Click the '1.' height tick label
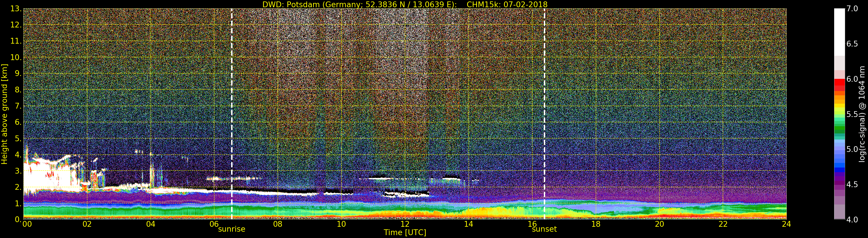 coord(18,203)
